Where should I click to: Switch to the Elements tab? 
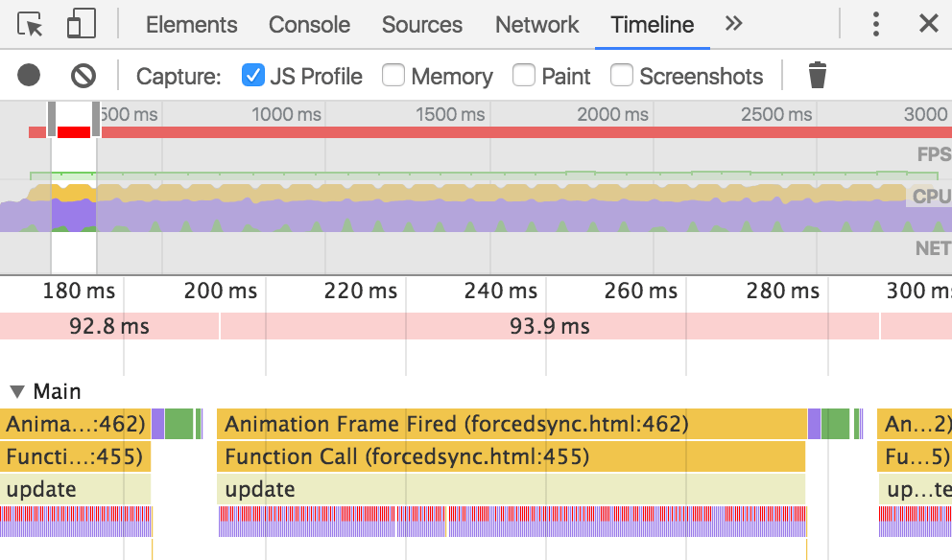191,25
